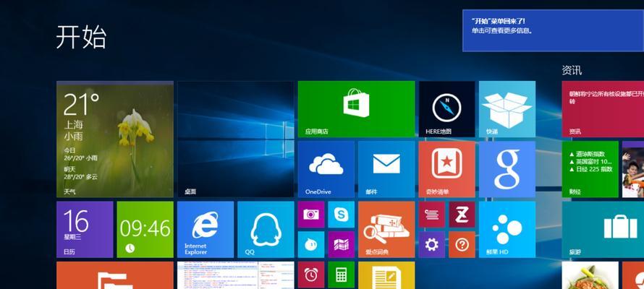Image resolution: width=644 pixels, height=289 pixels.
Task: Click the 开始 Start title text
Action: [x=81, y=38]
